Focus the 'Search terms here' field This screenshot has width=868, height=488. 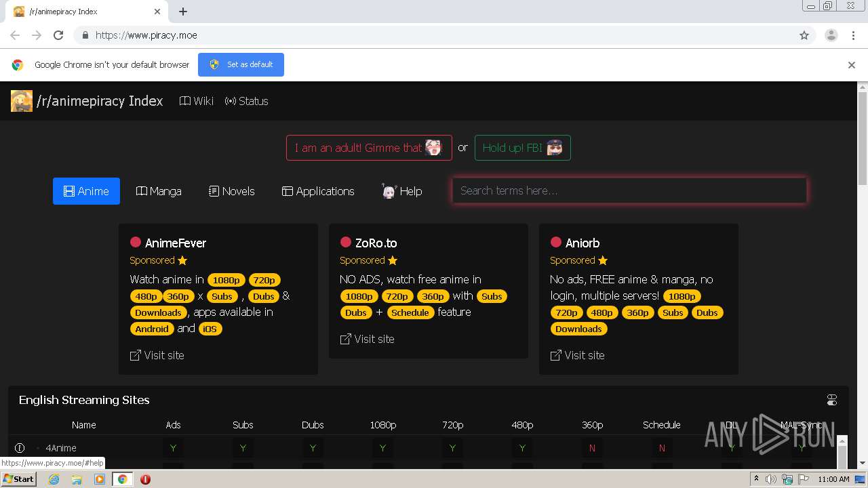pyautogui.click(x=630, y=190)
